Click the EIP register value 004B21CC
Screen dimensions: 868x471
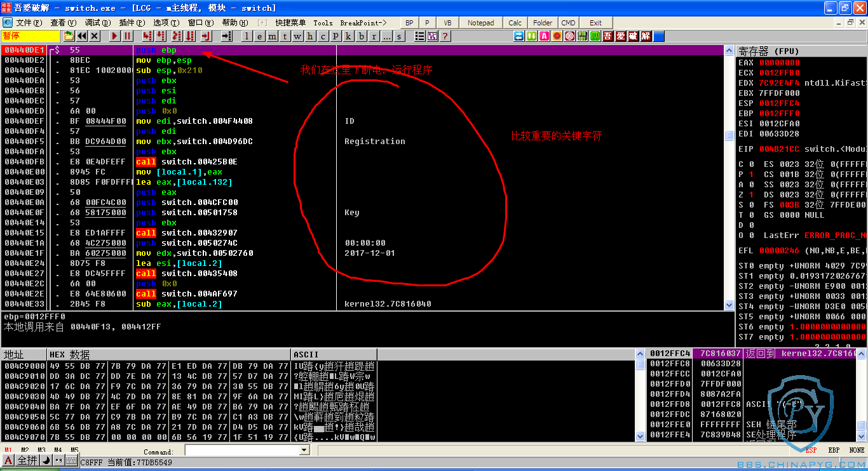click(779, 149)
